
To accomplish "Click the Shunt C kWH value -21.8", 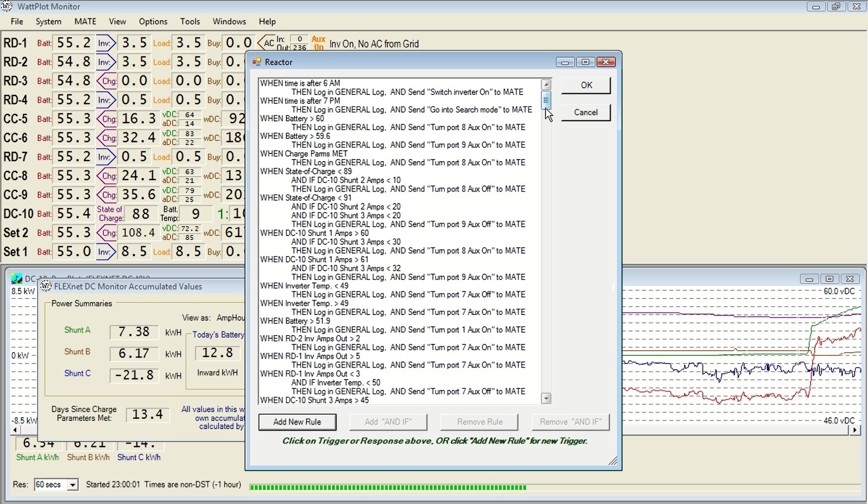I will point(134,375).
